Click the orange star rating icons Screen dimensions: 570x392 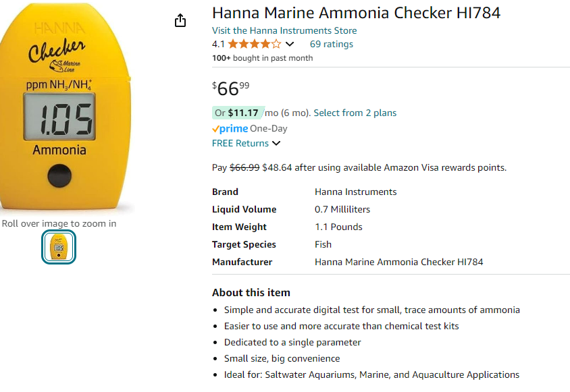tap(255, 45)
